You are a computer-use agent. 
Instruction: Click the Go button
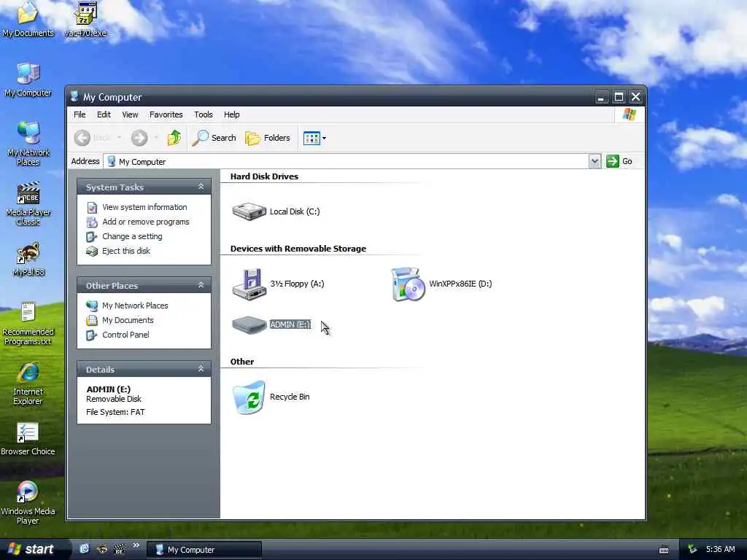pos(619,161)
